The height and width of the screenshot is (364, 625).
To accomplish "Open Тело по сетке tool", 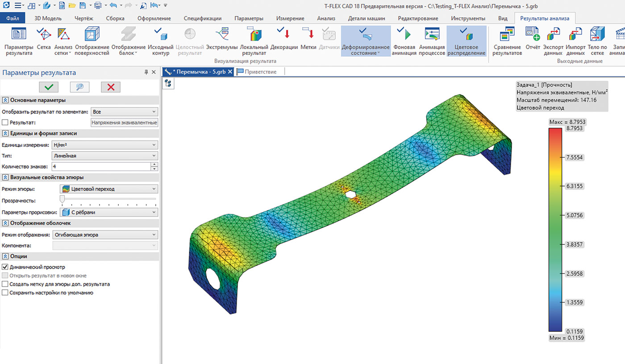I will [597, 41].
